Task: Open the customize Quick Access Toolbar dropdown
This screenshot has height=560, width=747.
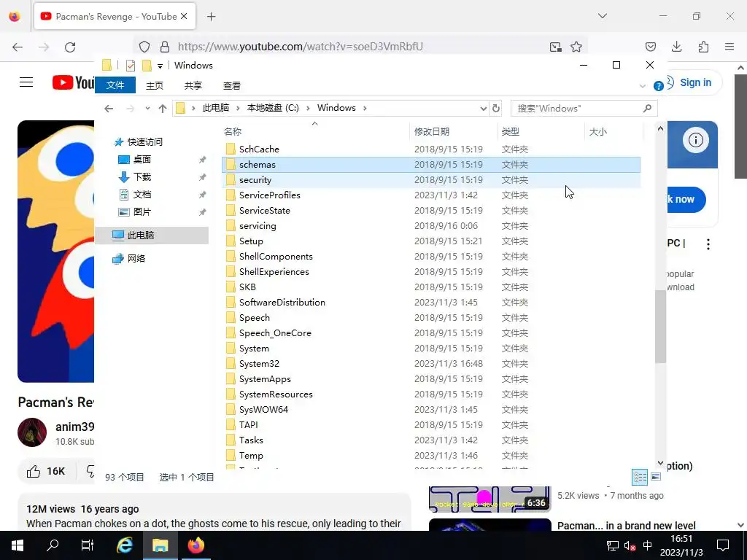Action: click(160, 66)
